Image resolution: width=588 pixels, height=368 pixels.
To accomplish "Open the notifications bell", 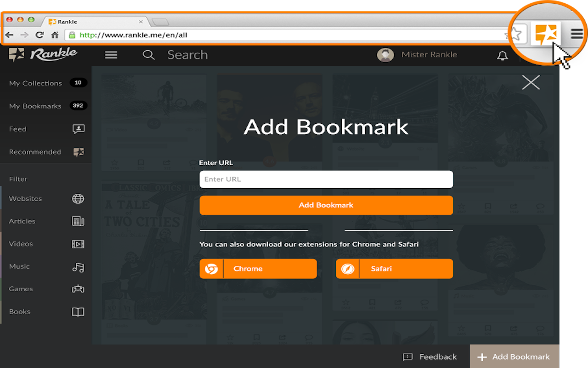I will (x=503, y=56).
